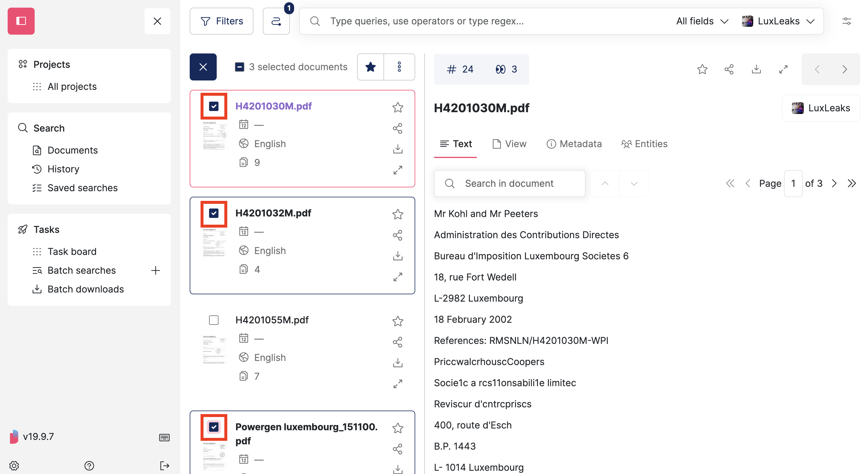Log out using the exit icon
Image resolution: width=868 pixels, height=474 pixels.
pyautogui.click(x=164, y=465)
